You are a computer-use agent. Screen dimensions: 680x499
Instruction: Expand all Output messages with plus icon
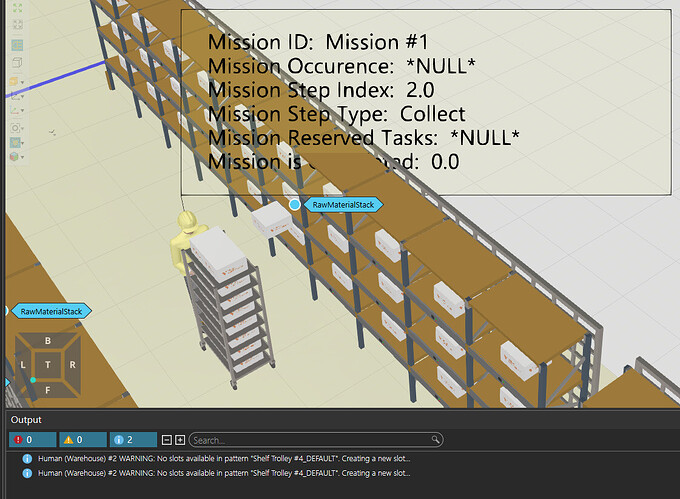tap(180, 440)
